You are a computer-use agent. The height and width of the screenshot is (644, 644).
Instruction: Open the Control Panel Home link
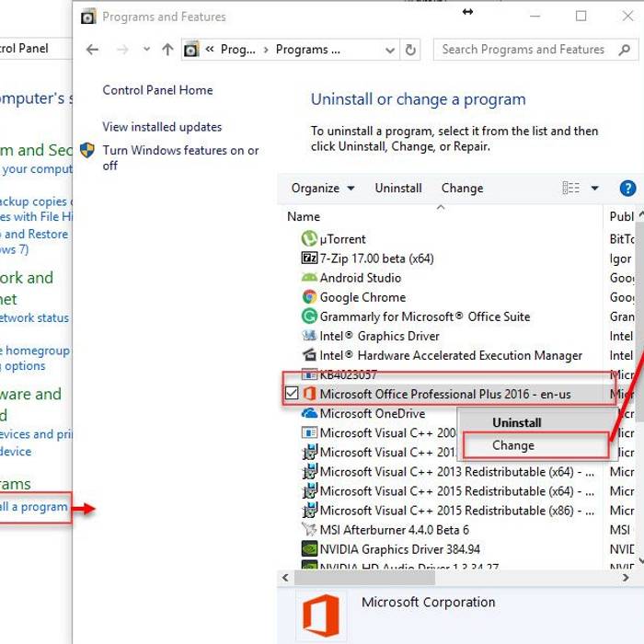[157, 90]
